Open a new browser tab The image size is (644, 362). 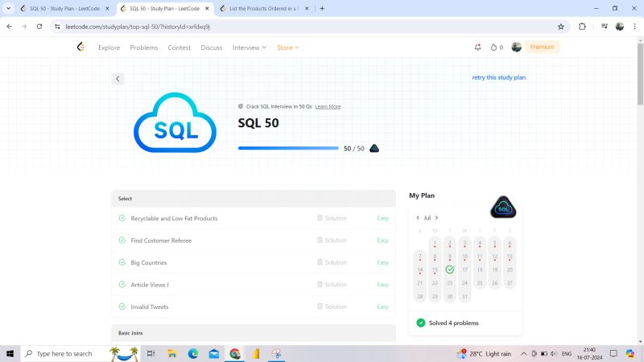tap(322, 8)
